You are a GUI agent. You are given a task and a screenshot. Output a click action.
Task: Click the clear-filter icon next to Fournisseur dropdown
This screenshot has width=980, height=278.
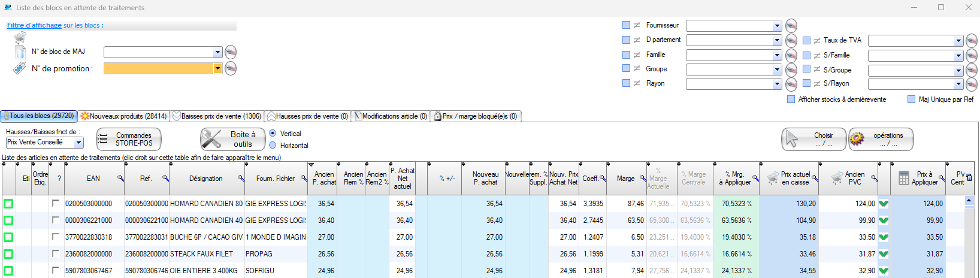tap(791, 26)
